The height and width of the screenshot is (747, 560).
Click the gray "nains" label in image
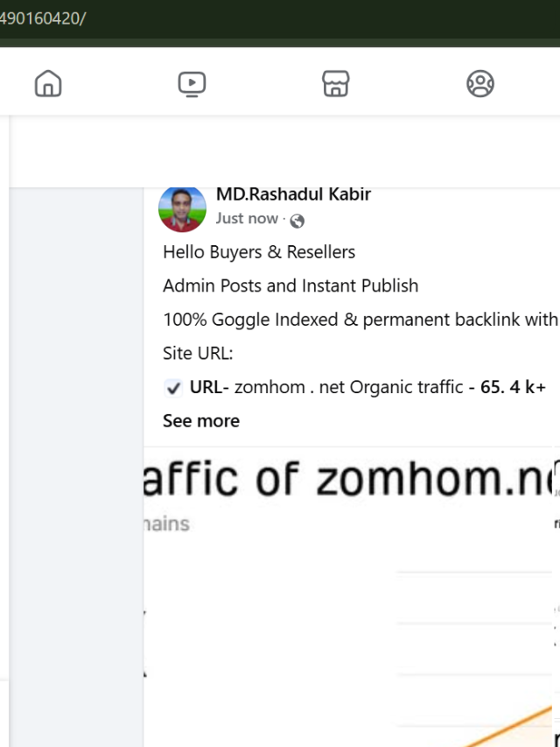click(x=167, y=524)
